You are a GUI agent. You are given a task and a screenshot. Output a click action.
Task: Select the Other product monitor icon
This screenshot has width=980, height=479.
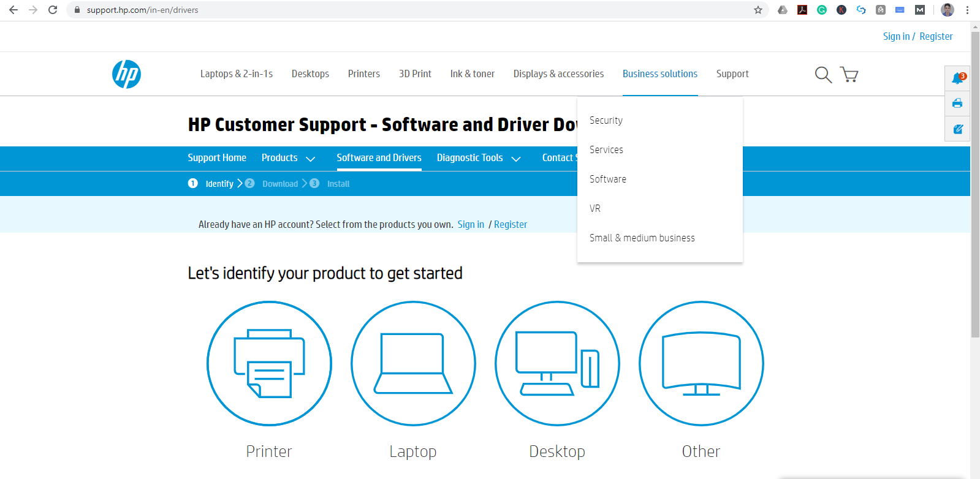(701, 363)
